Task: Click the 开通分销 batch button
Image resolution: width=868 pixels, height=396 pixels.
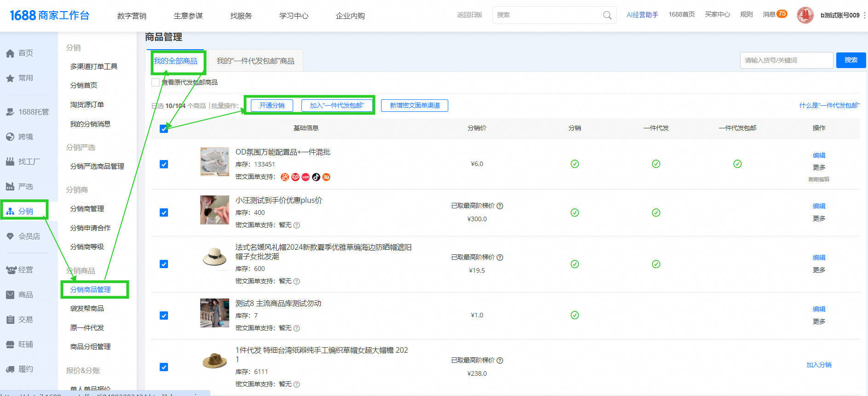Action: pyautogui.click(x=272, y=105)
